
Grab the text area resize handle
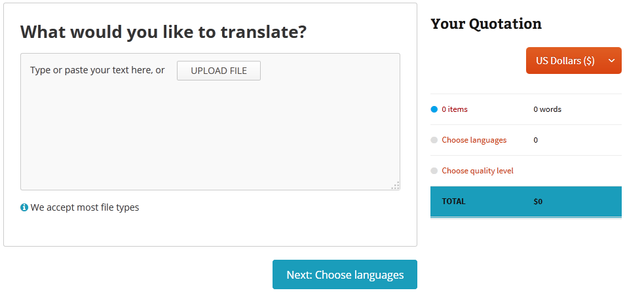[x=395, y=186]
